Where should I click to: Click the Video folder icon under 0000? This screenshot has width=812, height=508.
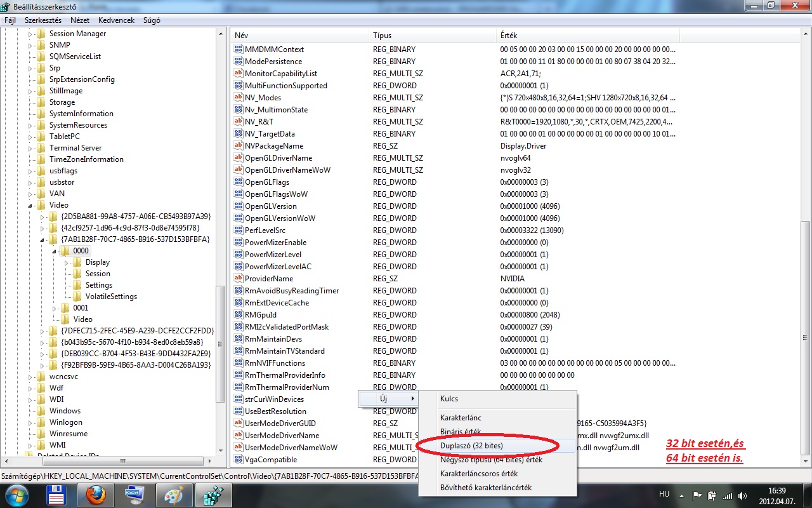(x=65, y=319)
